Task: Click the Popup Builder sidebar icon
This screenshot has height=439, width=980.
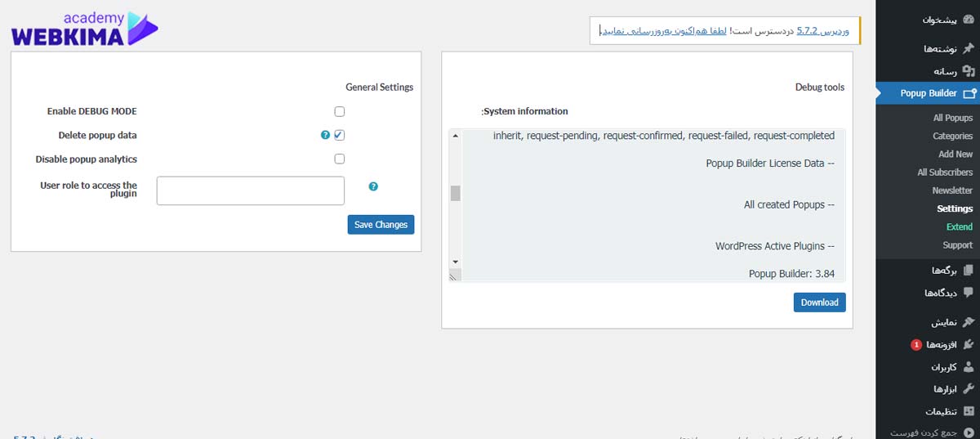Action: coord(969,93)
